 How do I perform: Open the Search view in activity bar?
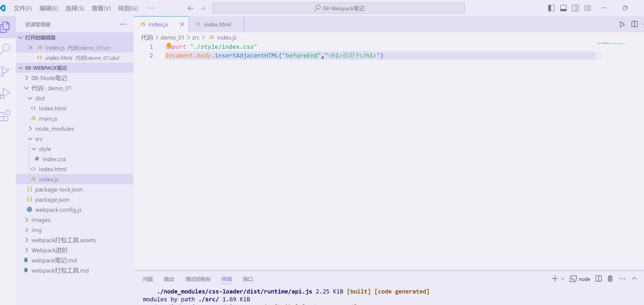[6, 49]
